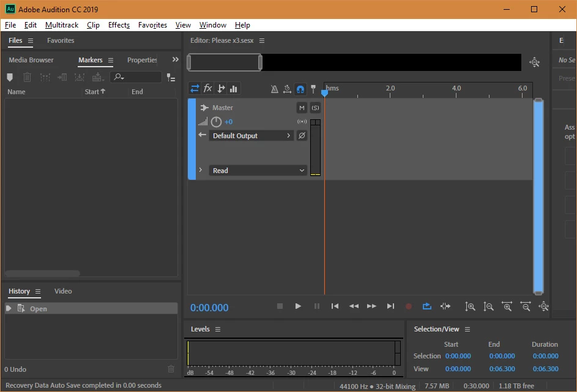Toggle global clip stretching
577x392 pixels.
[x=288, y=89]
